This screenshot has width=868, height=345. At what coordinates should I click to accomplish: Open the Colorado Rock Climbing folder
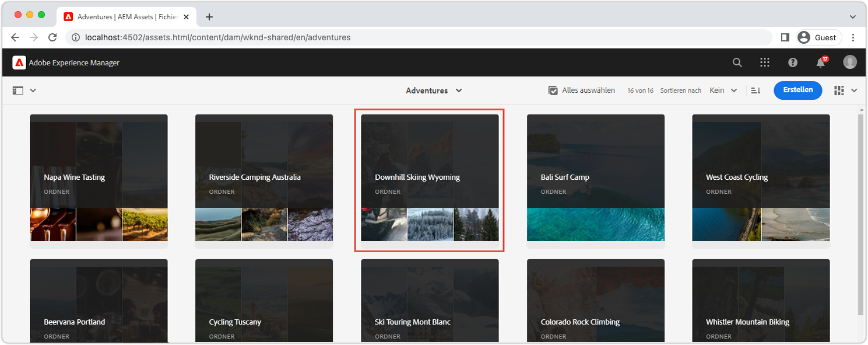pos(596,301)
